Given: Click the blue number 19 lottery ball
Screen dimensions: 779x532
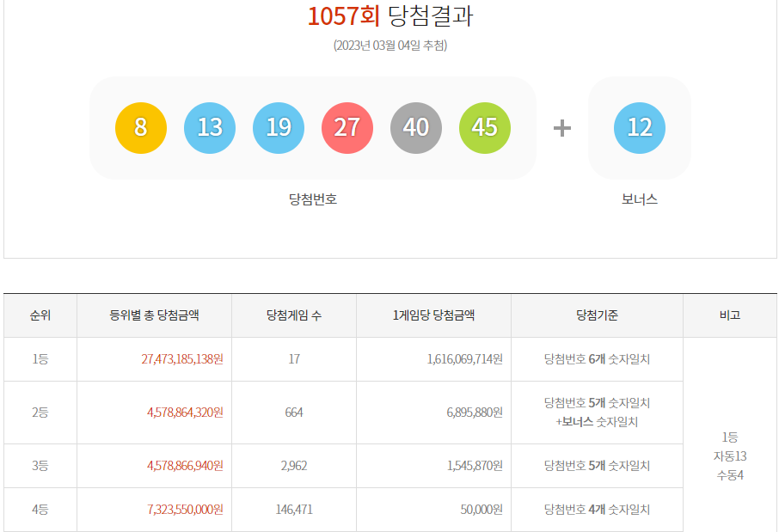Looking at the screenshot, I should click(x=279, y=128).
